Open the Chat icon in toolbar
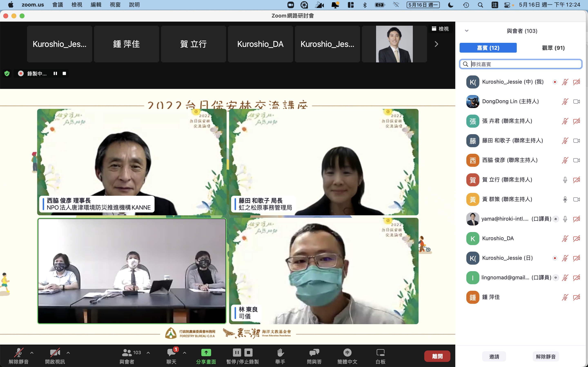 click(171, 353)
